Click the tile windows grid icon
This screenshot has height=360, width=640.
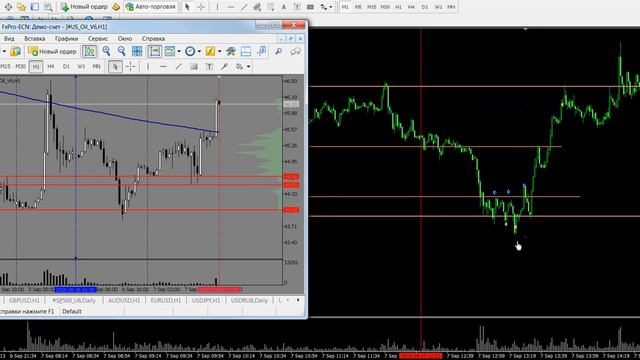137,51
